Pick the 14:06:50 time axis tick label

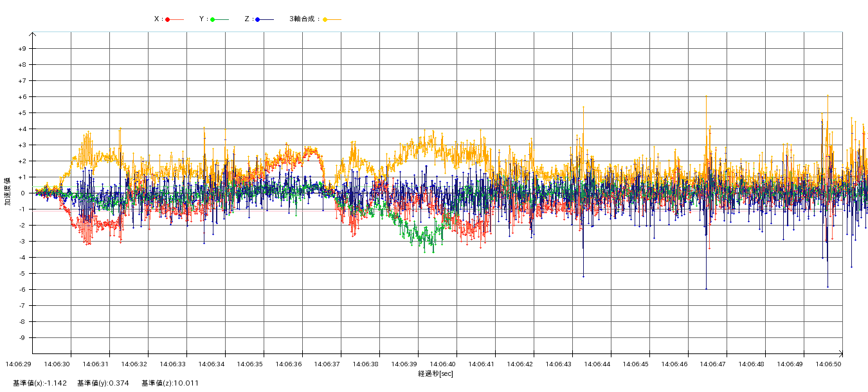coord(829,364)
